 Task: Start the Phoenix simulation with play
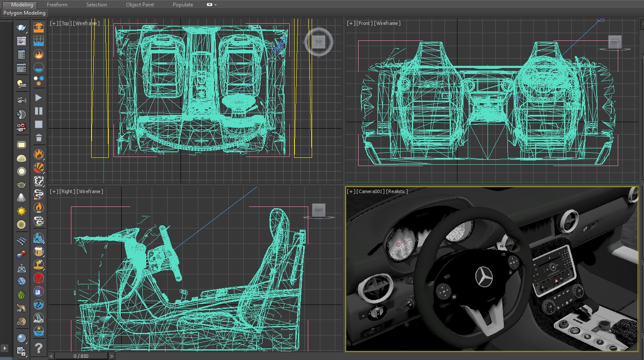pyautogui.click(x=39, y=98)
